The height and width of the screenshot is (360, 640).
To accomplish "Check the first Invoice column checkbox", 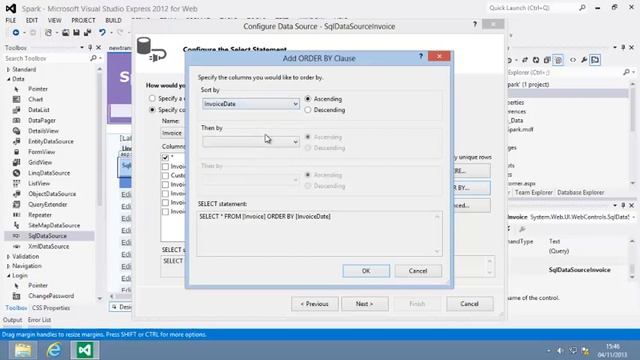I will pos(165,167).
